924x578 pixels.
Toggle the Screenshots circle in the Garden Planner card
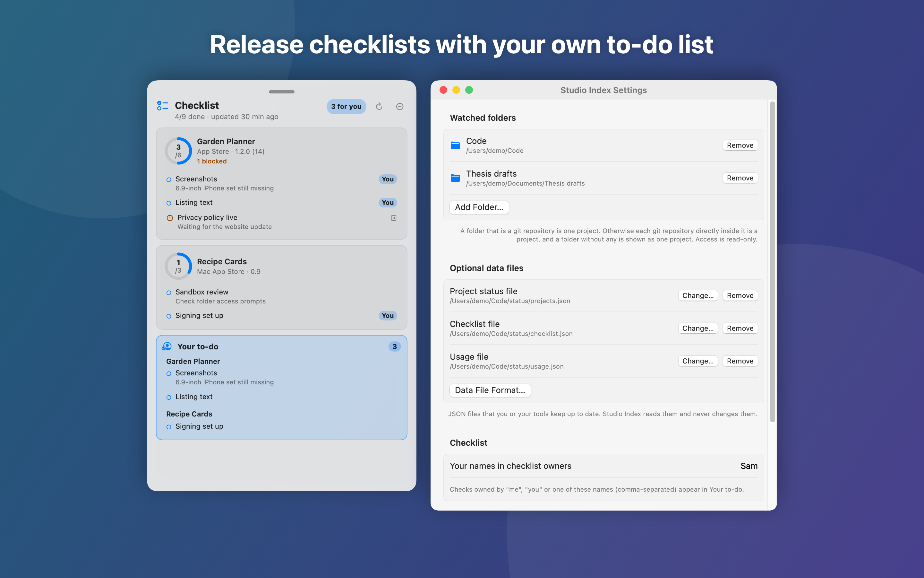click(169, 180)
